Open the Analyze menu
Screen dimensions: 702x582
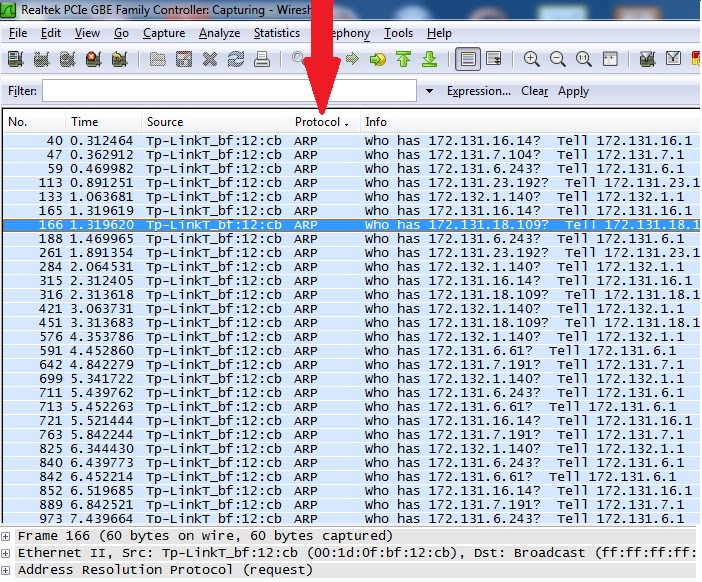point(219,33)
